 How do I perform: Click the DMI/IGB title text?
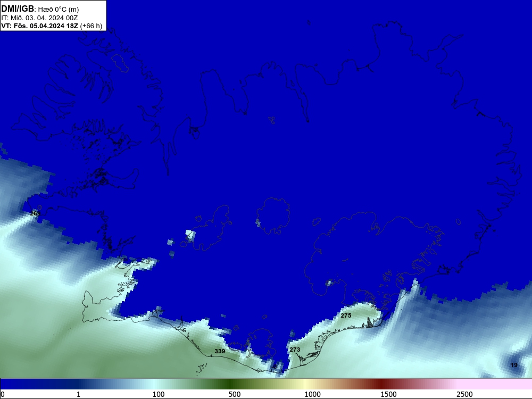tap(18, 9)
